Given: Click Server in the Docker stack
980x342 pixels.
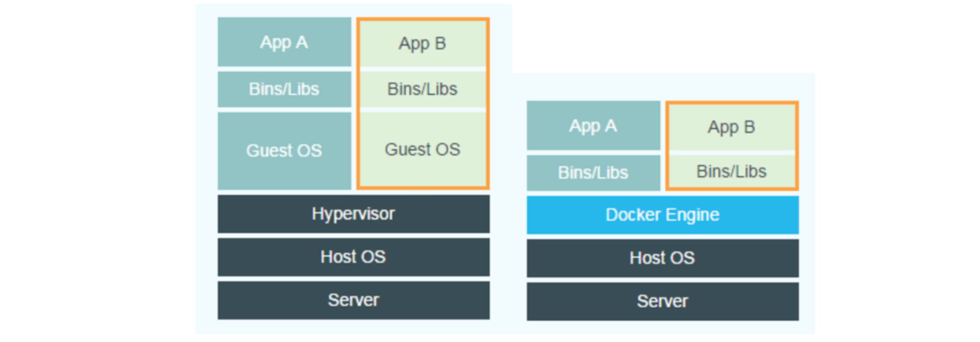Looking at the screenshot, I should [x=663, y=301].
